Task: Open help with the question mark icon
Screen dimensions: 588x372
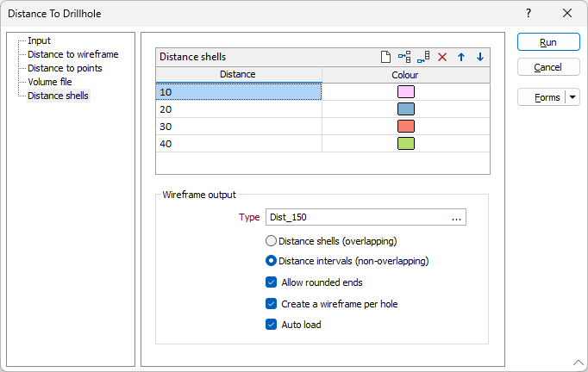Action: [529, 13]
